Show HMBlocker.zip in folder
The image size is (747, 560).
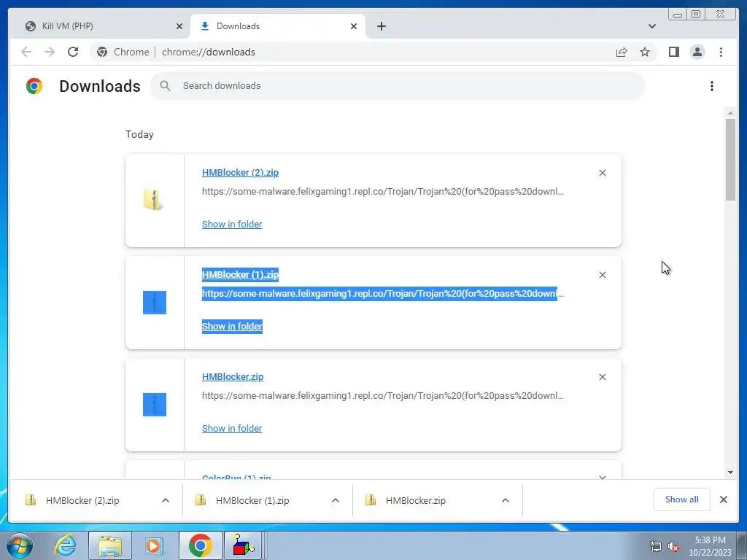(232, 428)
